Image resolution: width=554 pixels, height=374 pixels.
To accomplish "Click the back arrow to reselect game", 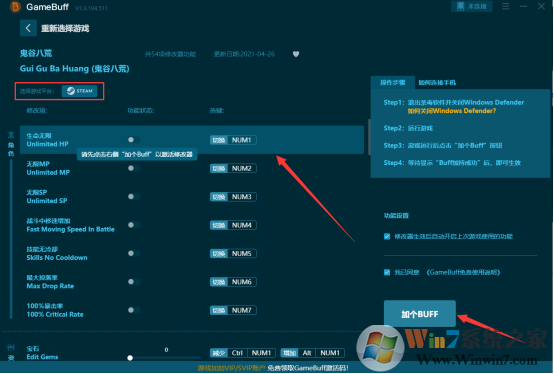I will pos(28,28).
